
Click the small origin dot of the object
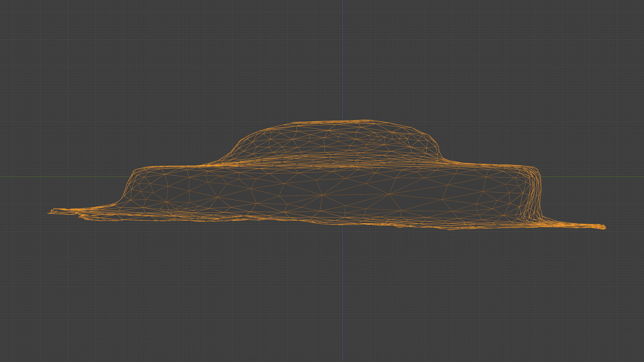coord(342,177)
